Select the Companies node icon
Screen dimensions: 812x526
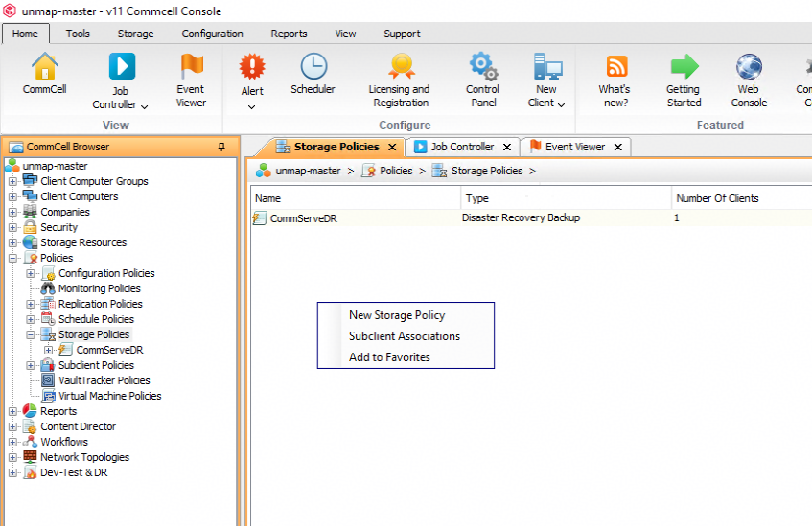pos(30,212)
